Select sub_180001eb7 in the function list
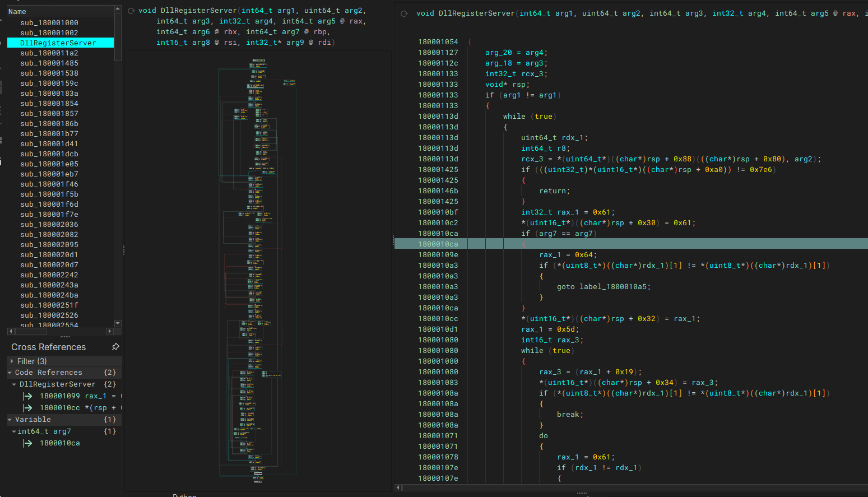This screenshot has height=497, width=868. click(61, 174)
